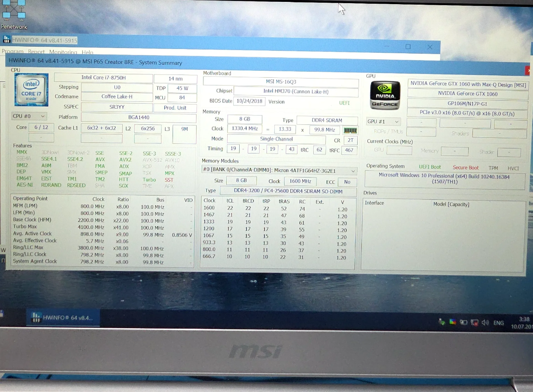Click the HWiNFO icon in title bar
The height and width of the screenshot is (392, 533).
point(6,39)
